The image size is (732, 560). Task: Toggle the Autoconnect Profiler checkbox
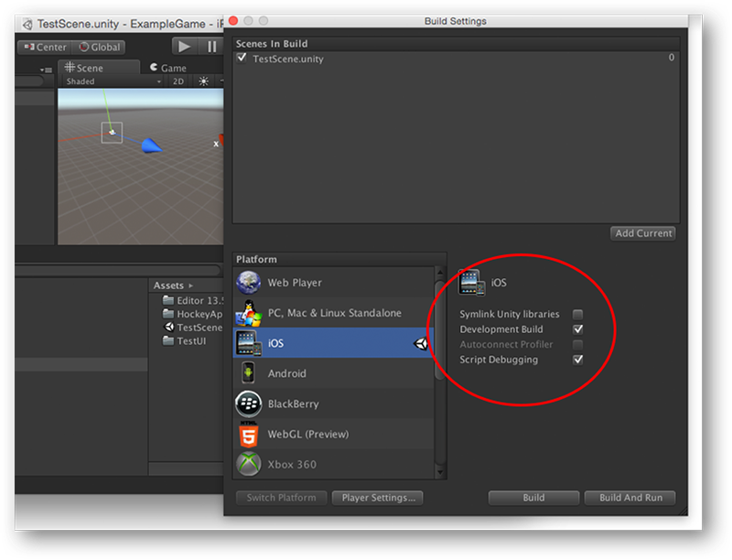(577, 344)
